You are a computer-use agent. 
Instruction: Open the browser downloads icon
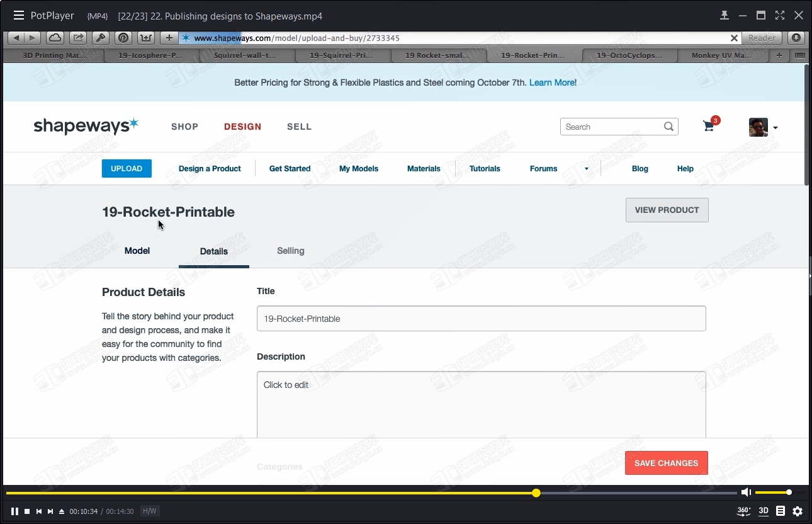click(x=796, y=38)
